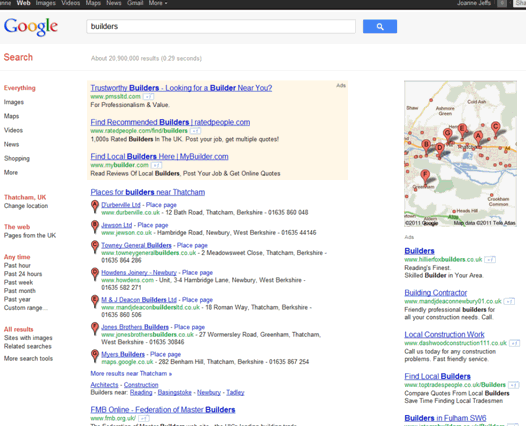Image resolution: width=526 pixels, height=427 pixels.
Task: Click the Architects related link
Action: 104,385
